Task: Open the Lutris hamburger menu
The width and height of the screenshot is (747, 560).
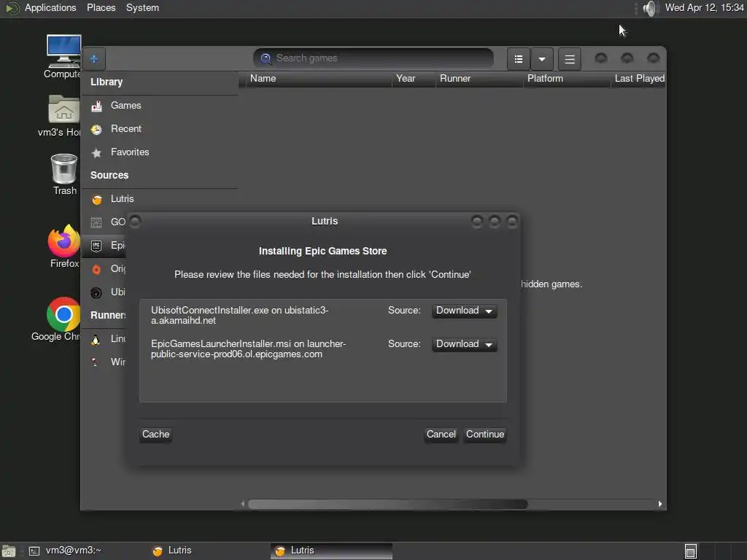Action: point(569,59)
